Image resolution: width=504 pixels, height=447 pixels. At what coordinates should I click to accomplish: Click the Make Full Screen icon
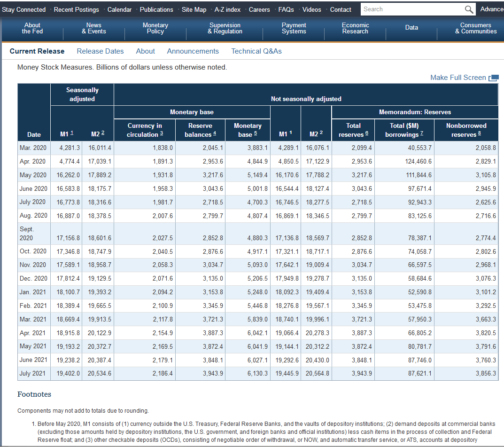(x=493, y=78)
